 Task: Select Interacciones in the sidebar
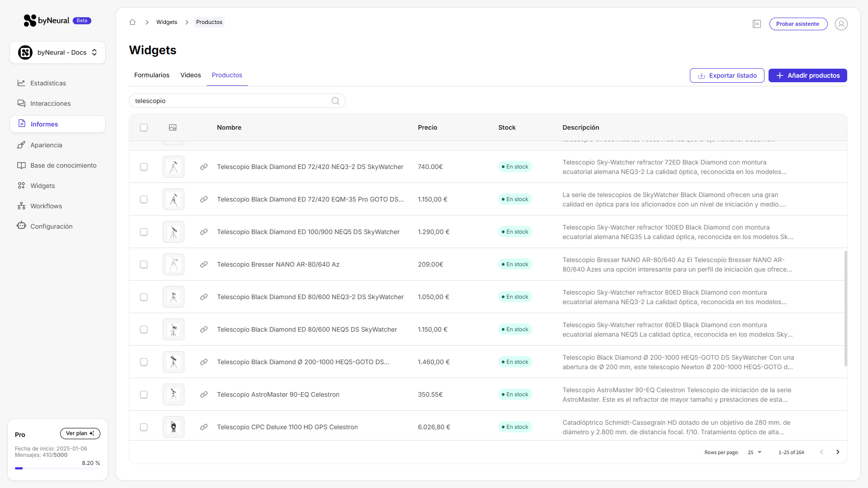(50, 103)
